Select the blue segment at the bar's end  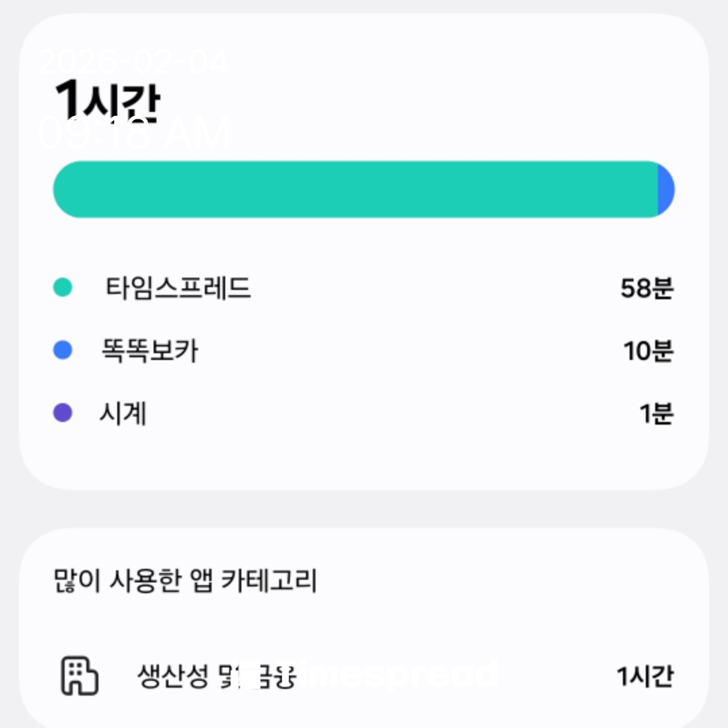(665, 189)
